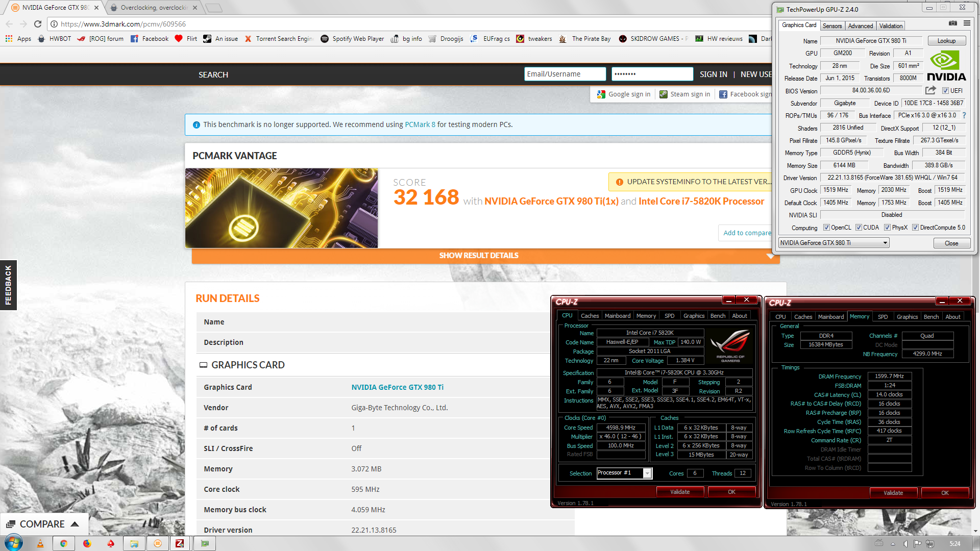Image resolution: width=980 pixels, height=551 pixels.
Task: Switch to the Validation tab in GPU-Z
Action: (x=891, y=26)
